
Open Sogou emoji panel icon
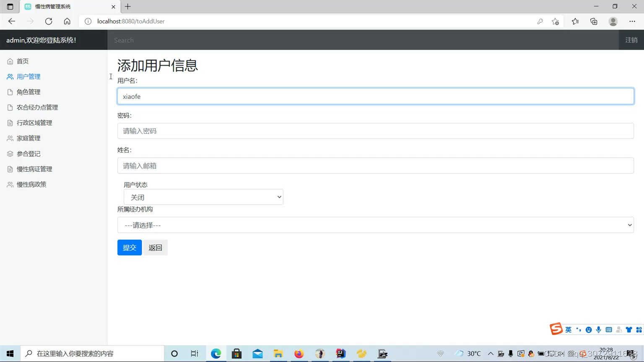pyautogui.click(x=589, y=330)
